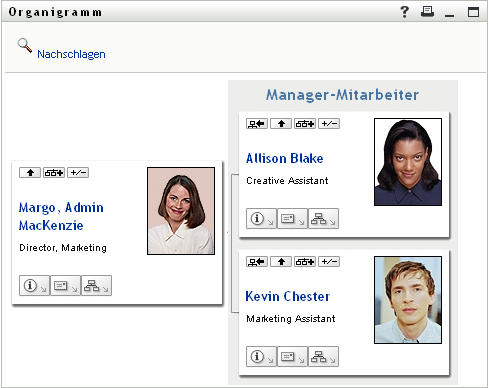Viewport: 489px width, 388px height.
Task: Click the magnifying glass lookup icon
Action: [x=25, y=45]
